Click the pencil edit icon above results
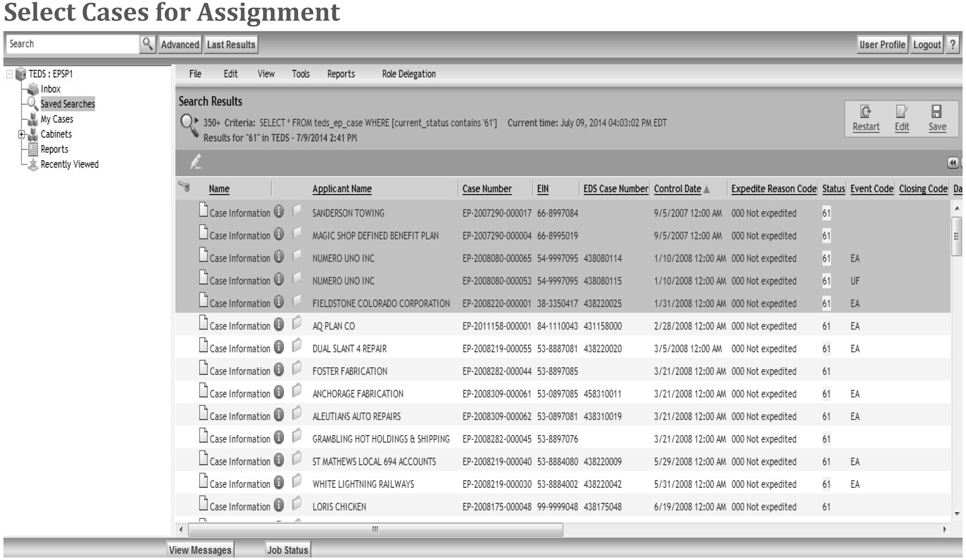The image size is (966, 560). [x=196, y=162]
